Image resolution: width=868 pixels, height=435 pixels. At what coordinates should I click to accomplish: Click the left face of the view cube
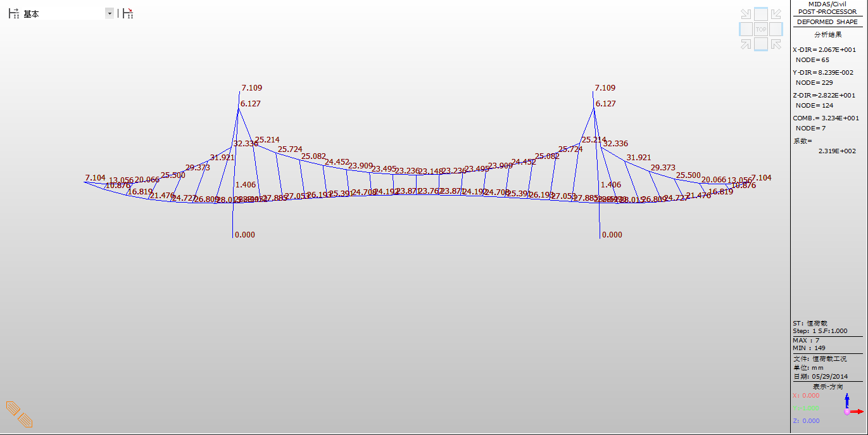pos(746,29)
